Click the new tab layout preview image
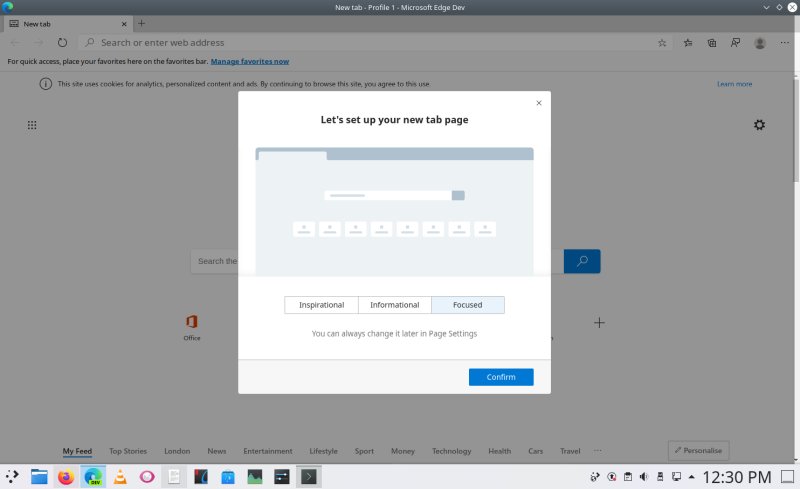 pos(394,211)
